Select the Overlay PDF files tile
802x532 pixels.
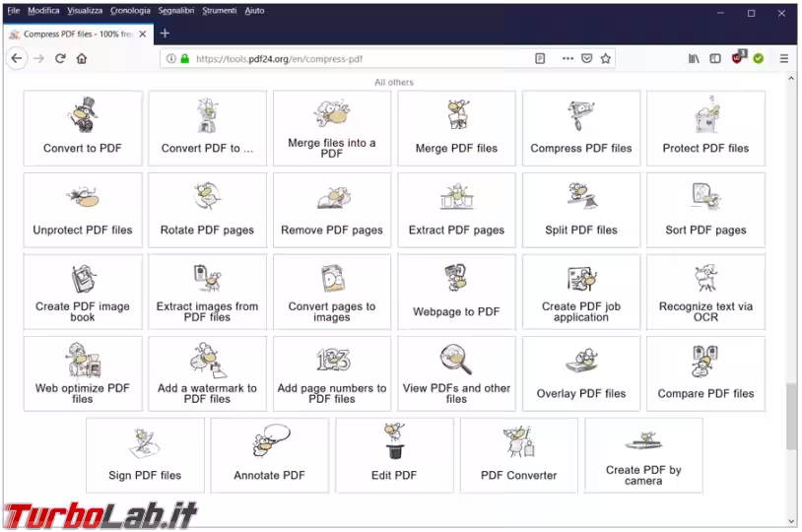click(x=581, y=374)
